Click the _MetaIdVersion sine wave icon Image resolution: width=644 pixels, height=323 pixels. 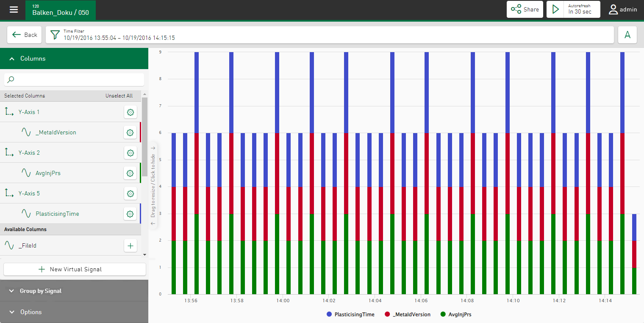(26, 132)
